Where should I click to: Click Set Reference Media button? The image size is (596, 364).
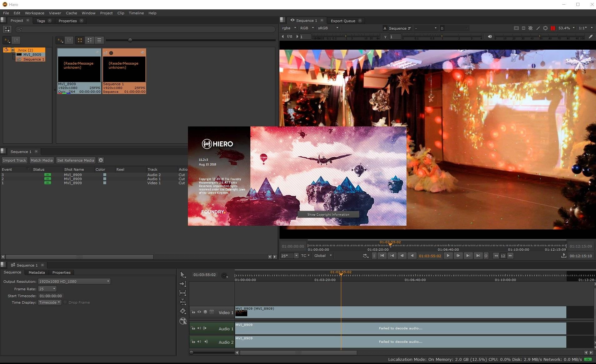[x=76, y=160]
